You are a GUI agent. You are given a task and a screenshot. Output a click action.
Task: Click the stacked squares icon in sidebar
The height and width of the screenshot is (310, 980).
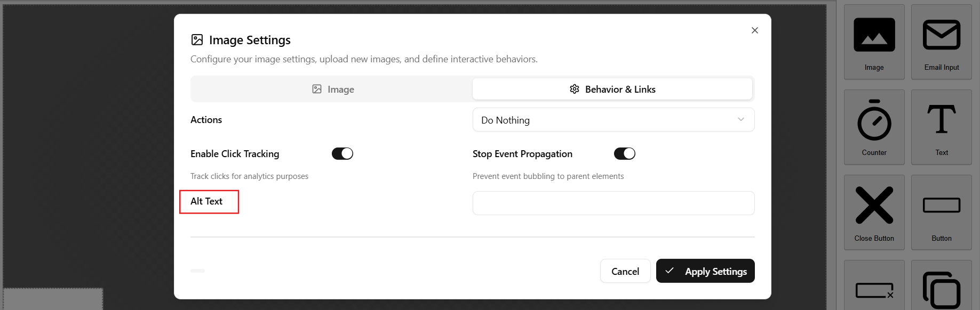[x=941, y=289]
